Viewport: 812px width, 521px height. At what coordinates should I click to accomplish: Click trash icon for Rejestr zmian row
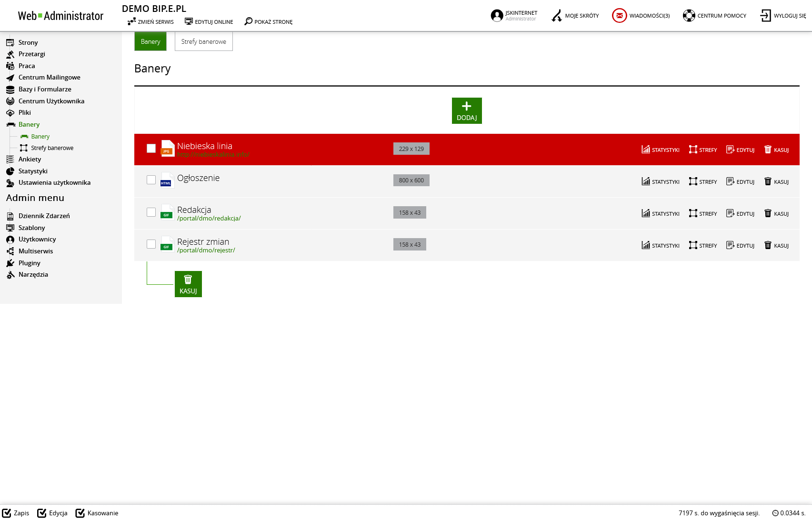pos(768,245)
